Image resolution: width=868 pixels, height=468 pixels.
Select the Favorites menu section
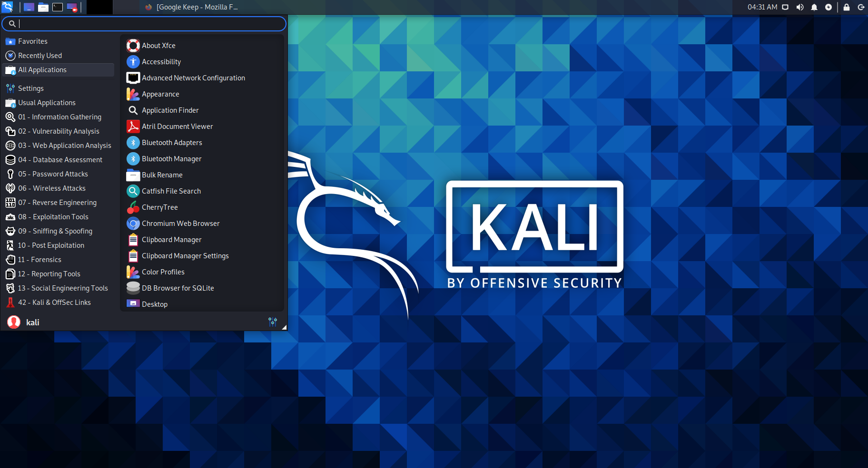[32, 41]
